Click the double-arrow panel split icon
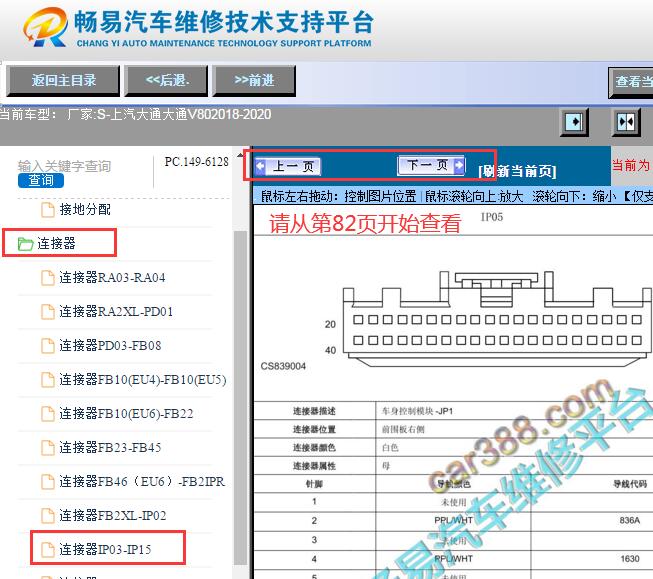This screenshot has width=653, height=579. point(626,122)
